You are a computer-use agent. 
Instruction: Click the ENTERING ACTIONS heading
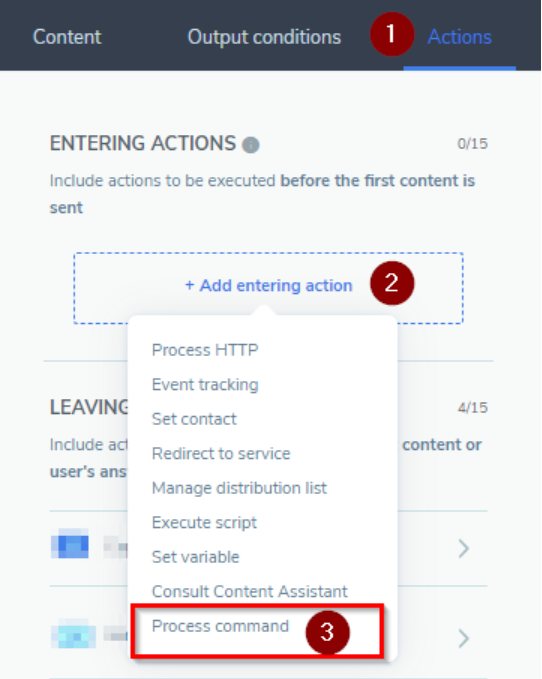pyautogui.click(x=143, y=143)
